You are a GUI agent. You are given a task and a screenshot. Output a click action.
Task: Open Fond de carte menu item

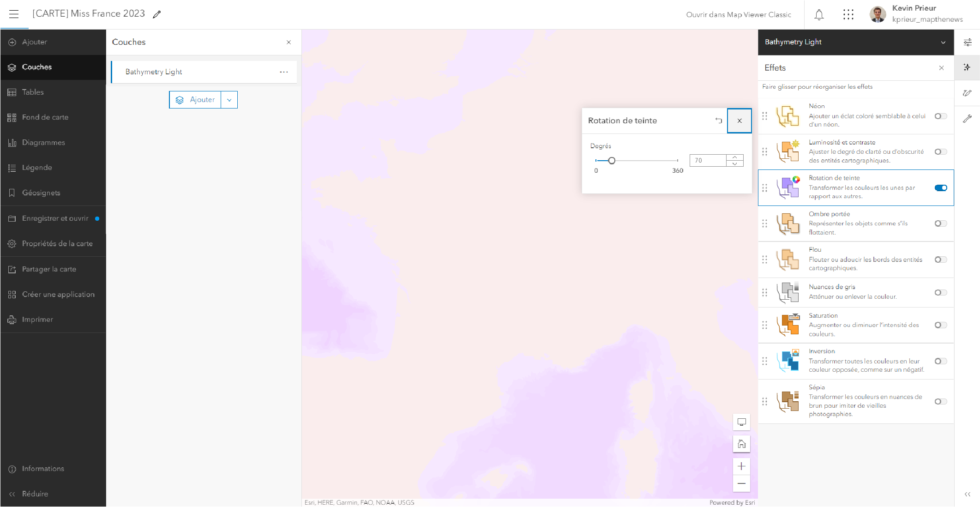45,117
